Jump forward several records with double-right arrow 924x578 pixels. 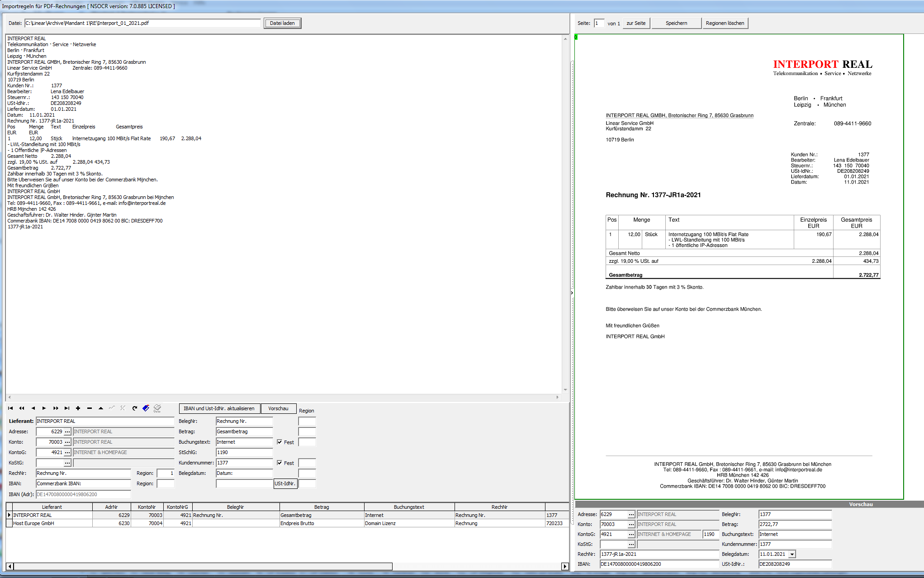pos(56,408)
